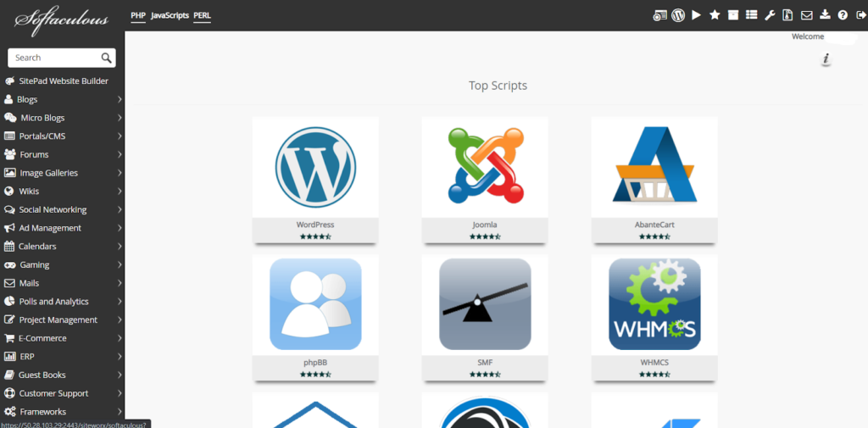Click the play demos icon in toolbar
This screenshot has width=868, height=428.
pyautogui.click(x=697, y=15)
